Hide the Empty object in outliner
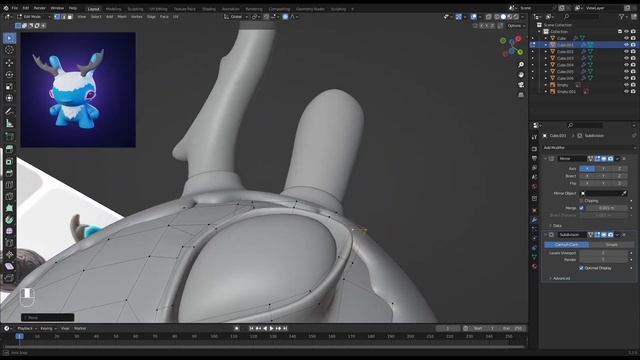 pyautogui.click(x=626, y=85)
